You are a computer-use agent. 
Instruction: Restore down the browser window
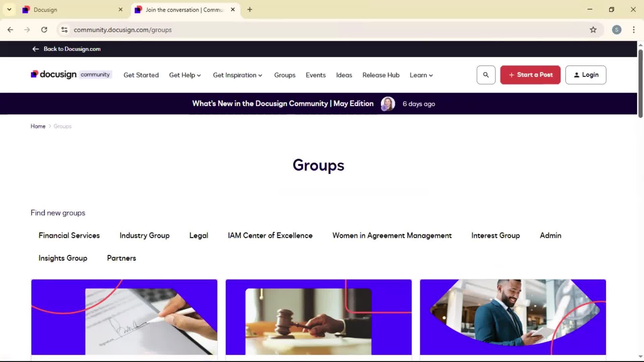coord(611,9)
